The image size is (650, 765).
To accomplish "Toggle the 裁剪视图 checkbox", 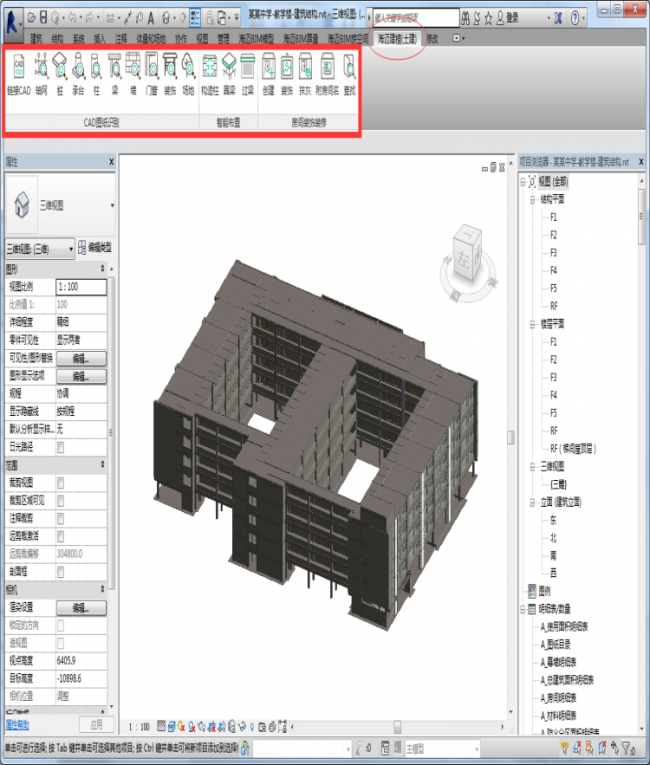I will click(x=62, y=483).
